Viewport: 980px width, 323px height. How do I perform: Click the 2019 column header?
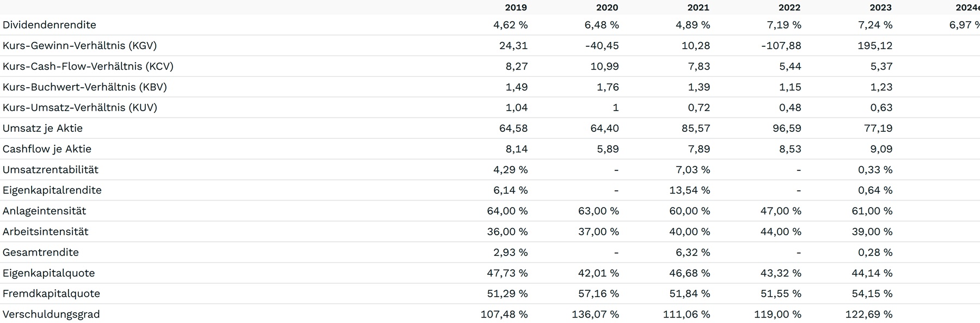516,8
